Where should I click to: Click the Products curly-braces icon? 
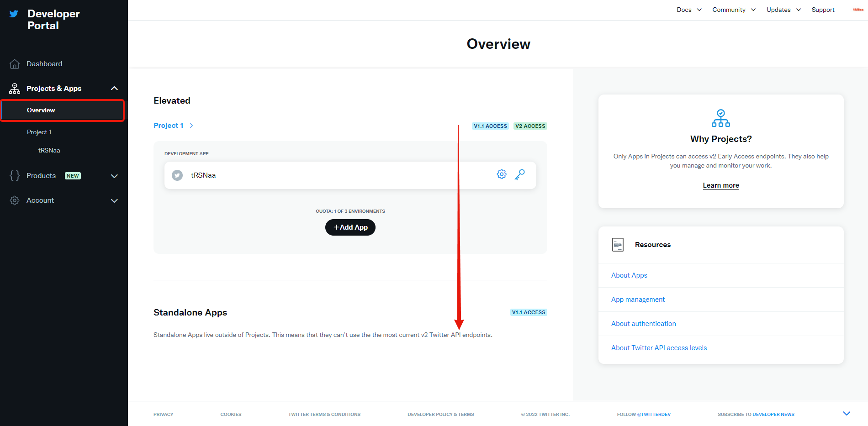click(14, 175)
